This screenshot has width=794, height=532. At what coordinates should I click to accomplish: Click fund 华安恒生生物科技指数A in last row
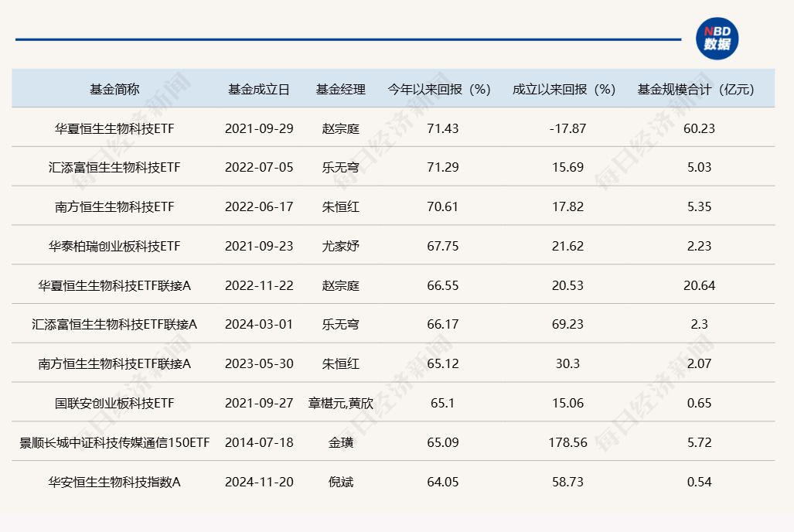pyautogui.click(x=113, y=482)
